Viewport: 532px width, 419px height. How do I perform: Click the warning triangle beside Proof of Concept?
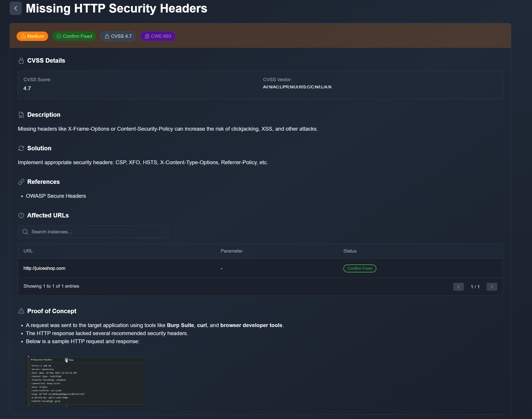coord(21,311)
